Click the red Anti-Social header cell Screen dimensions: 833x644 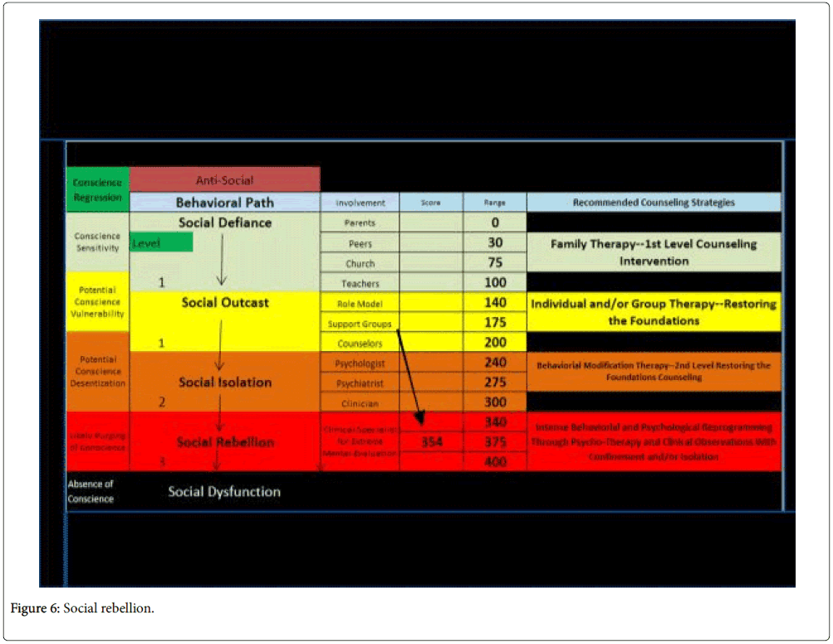pos(224,179)
